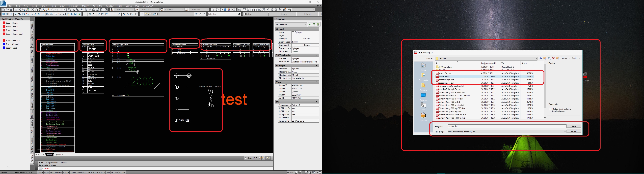The image size is (644, 174).
Task: Collapse the 3D Visualization section in Properties
Action: 317,55
